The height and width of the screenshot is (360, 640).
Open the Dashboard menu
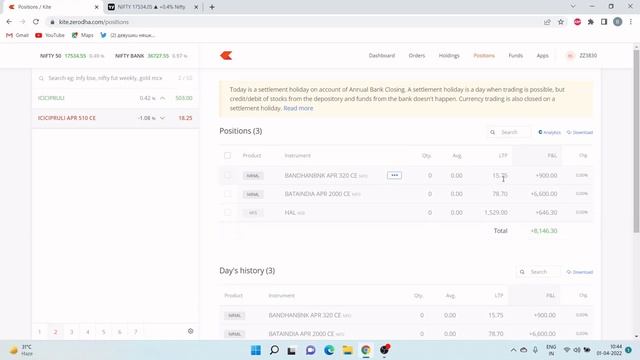point(382,56)
